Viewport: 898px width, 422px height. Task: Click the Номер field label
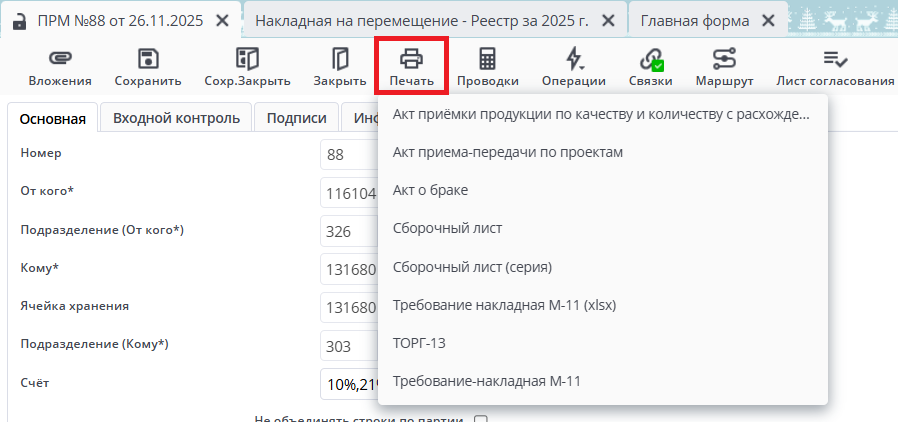click(x=41, y=153)
